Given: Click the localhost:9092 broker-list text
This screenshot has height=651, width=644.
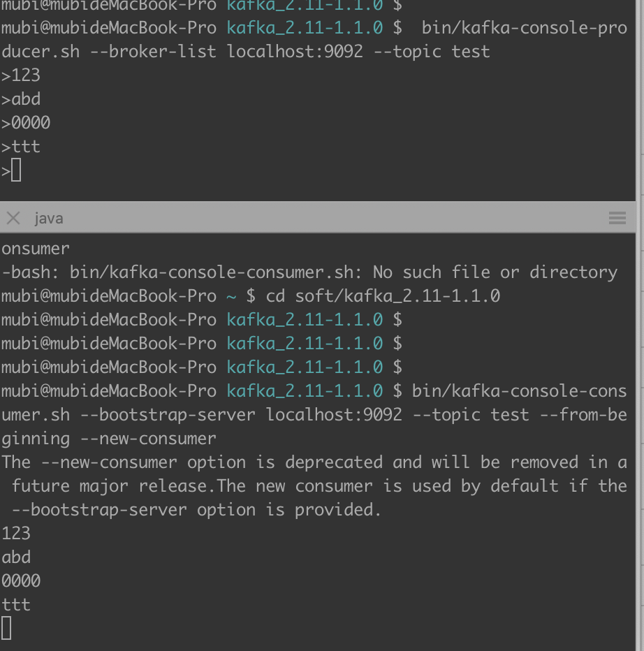Looking at the screenshot, I should 295,52.
